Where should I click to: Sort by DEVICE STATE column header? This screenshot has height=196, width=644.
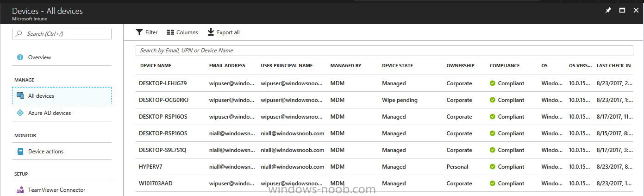pyautogui.click(x=397, y=66)
